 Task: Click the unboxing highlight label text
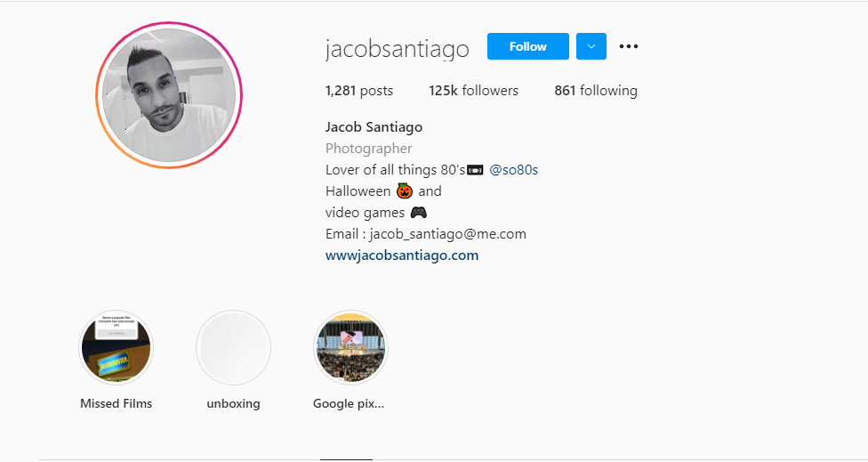pyautogui.click(x=234, y=404)
